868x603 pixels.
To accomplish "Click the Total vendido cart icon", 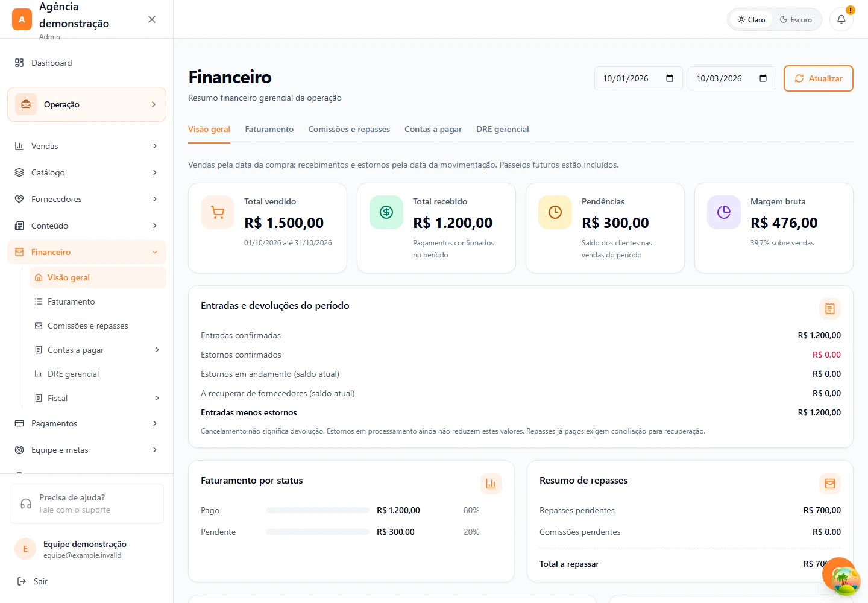I will pos(218,212).
